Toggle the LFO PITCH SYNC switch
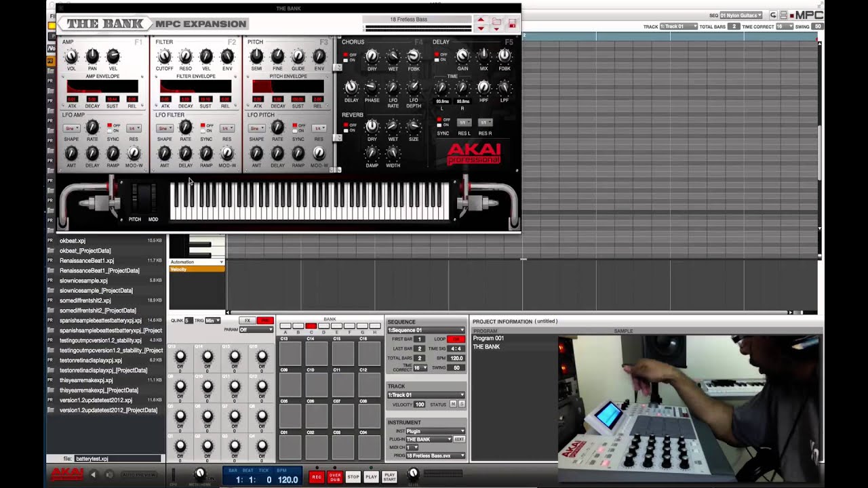Viewport: 868px width, 488px height. 294,127
